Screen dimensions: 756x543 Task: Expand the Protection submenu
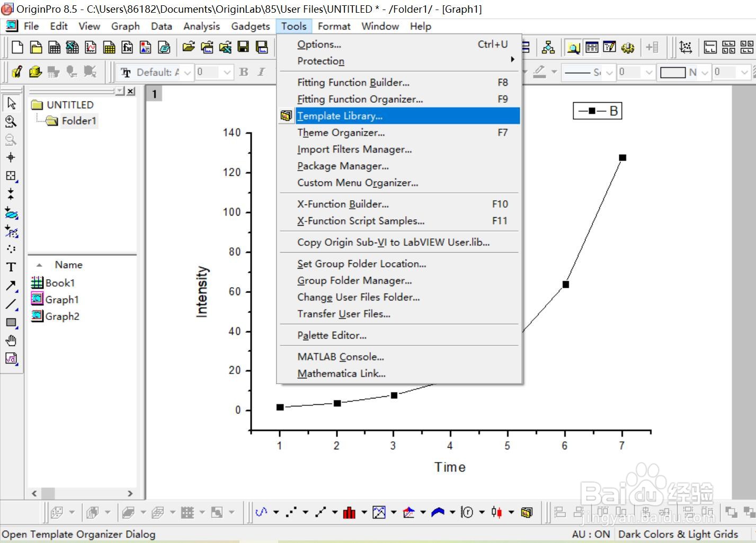point(399,61)
